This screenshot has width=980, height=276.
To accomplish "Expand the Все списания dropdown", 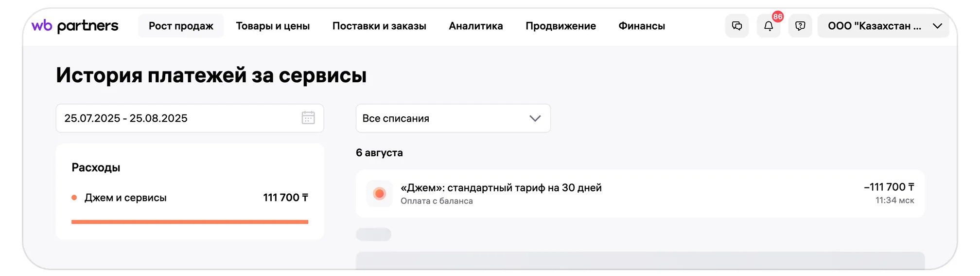I will pos(453,118).
